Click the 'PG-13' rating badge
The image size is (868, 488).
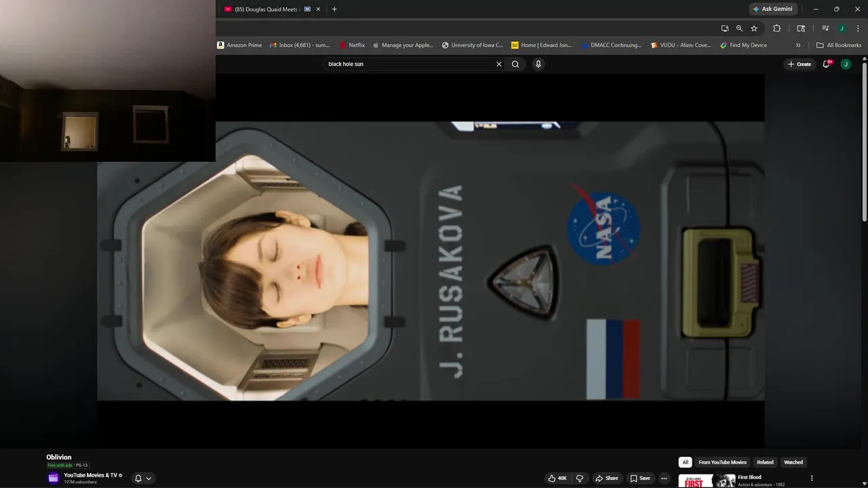81,466
